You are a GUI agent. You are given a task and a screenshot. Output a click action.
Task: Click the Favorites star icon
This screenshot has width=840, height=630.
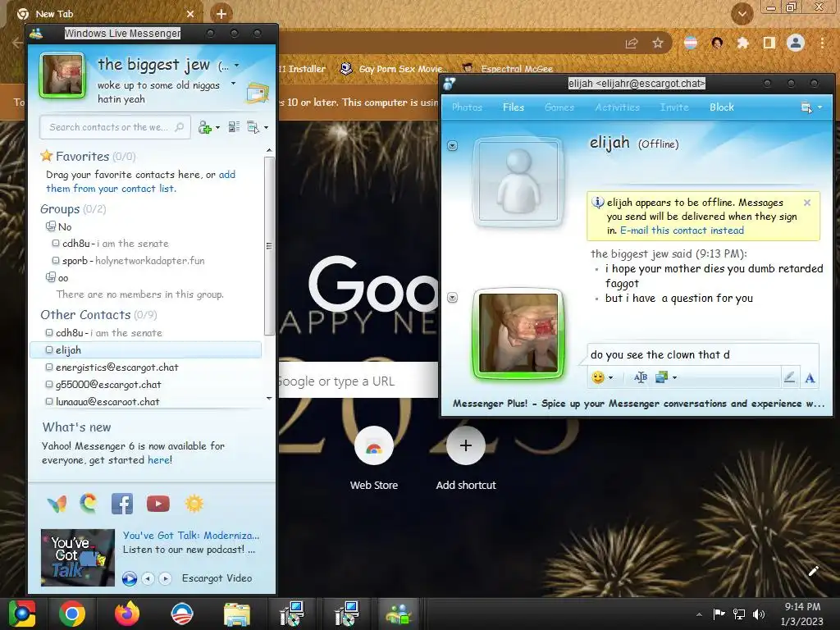coord(47,156)
